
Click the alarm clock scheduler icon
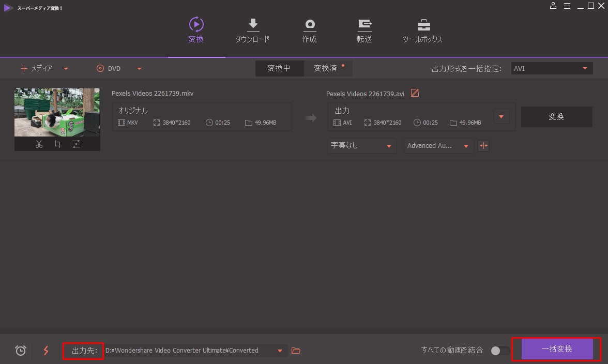coord(21,351)
